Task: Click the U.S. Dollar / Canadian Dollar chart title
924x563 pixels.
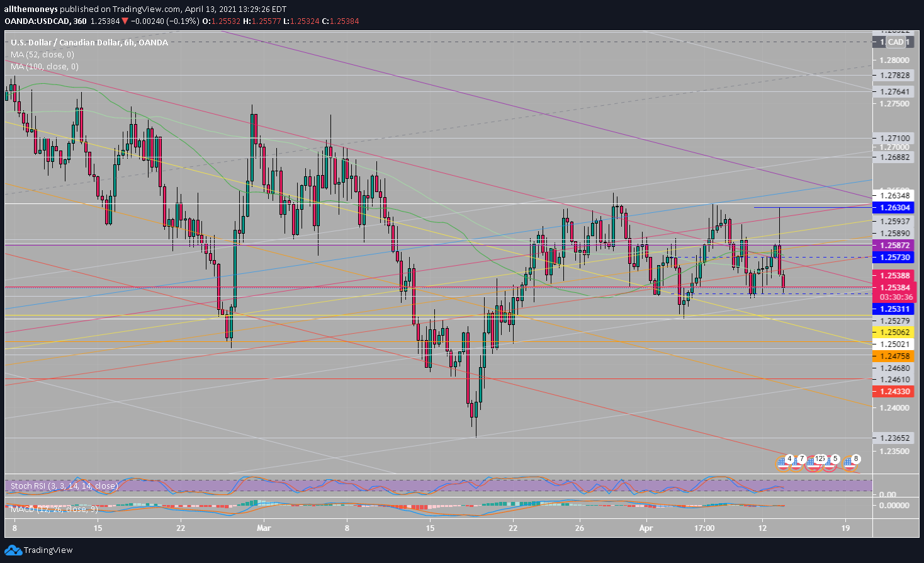Action: 89,43
